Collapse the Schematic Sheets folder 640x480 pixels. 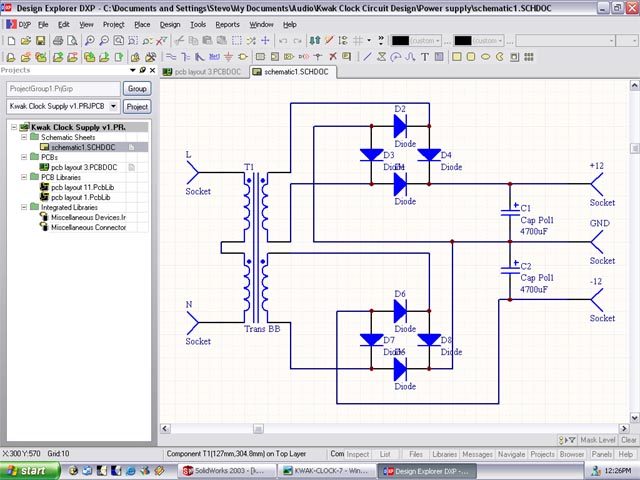point(24,137)
